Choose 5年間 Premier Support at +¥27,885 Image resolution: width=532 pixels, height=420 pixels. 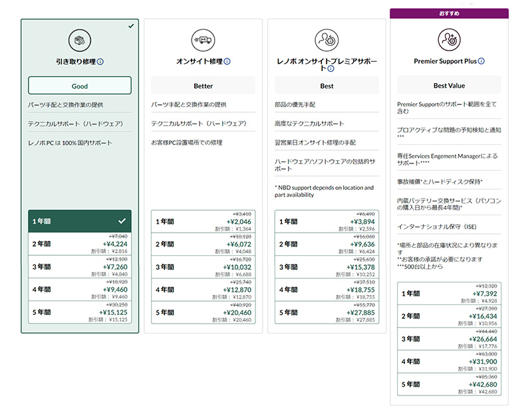pos(327,312)
